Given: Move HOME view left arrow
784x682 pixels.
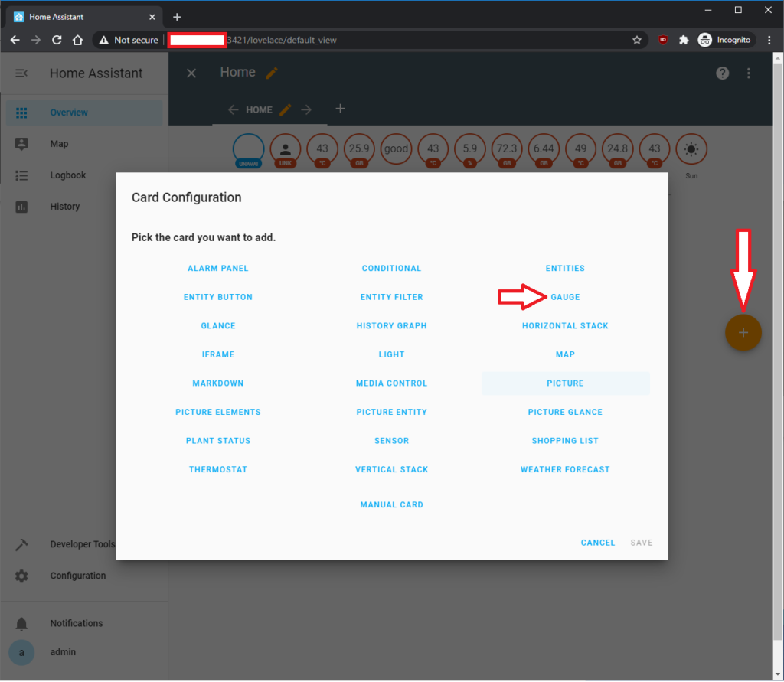Looking at the screenshot, I should pos(234,110).
